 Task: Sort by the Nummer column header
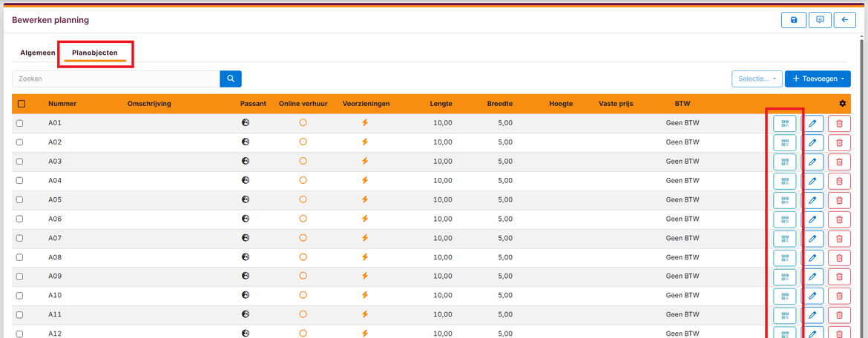(62, 104)
